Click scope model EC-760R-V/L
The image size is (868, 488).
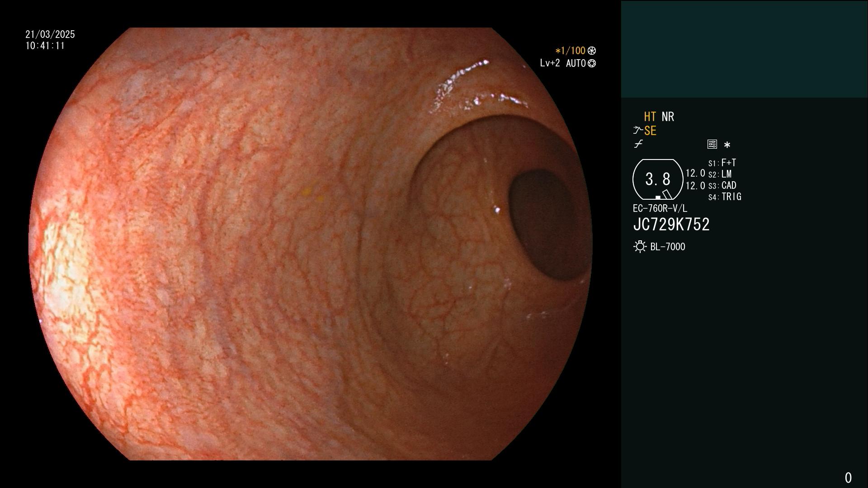click(660, 208)
